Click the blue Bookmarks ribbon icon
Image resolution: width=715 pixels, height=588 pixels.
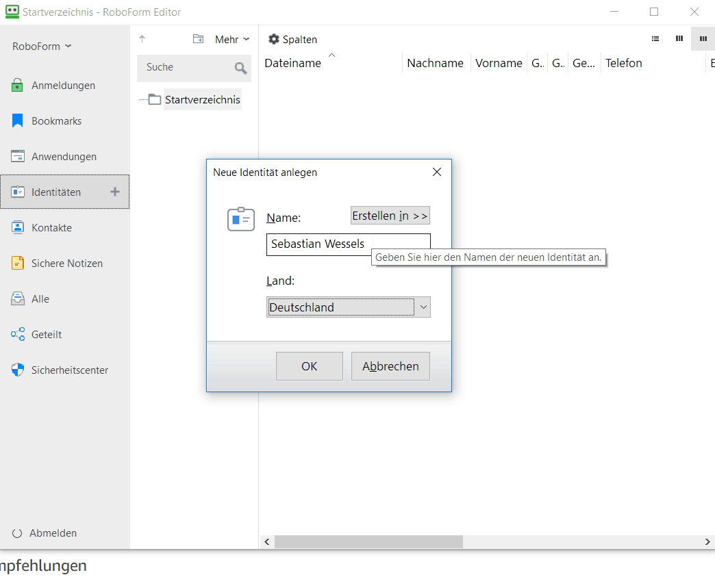click(x=17, y=120)
